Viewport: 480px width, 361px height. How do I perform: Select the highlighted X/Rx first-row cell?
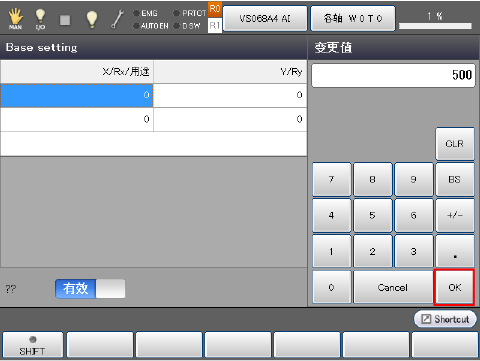[x=77, y=95]
